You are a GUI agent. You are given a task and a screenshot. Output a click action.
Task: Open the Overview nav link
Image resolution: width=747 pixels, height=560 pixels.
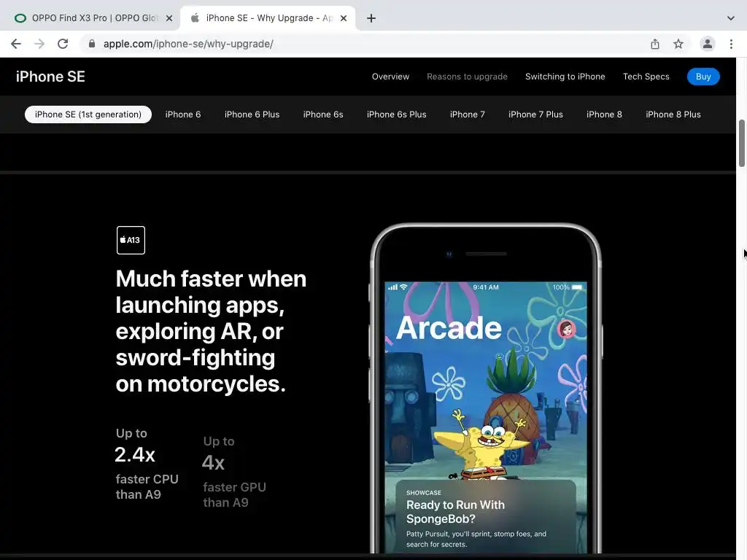pyautogui.click(x=390, y=77)
